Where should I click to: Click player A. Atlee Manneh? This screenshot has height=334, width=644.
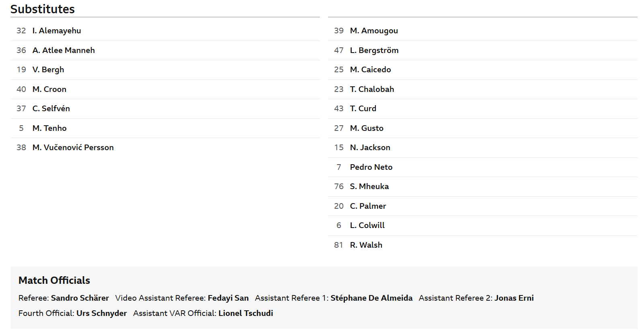[x=64, y=50]
